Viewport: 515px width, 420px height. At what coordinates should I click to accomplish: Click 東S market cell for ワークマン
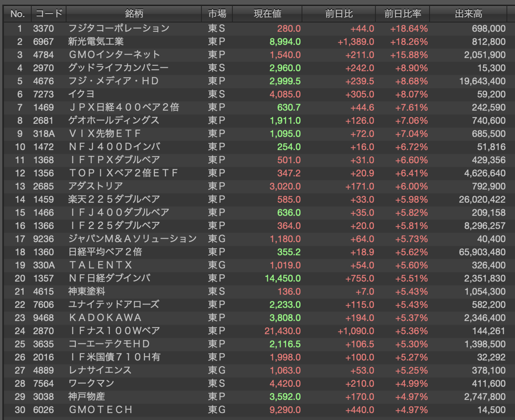point(216,383)
